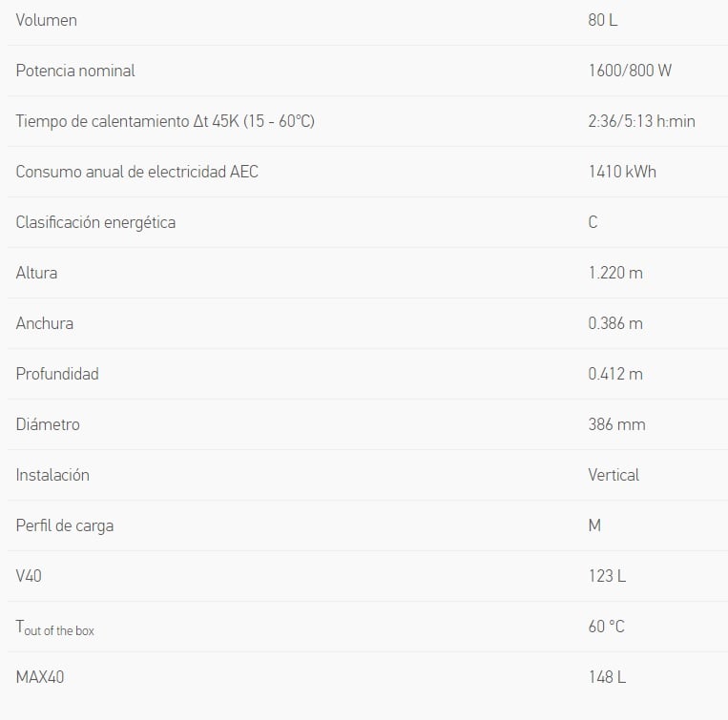Viewport: 728px width, 720px height.
Task: Click the Anchura row label
Action: click(45, 324)
